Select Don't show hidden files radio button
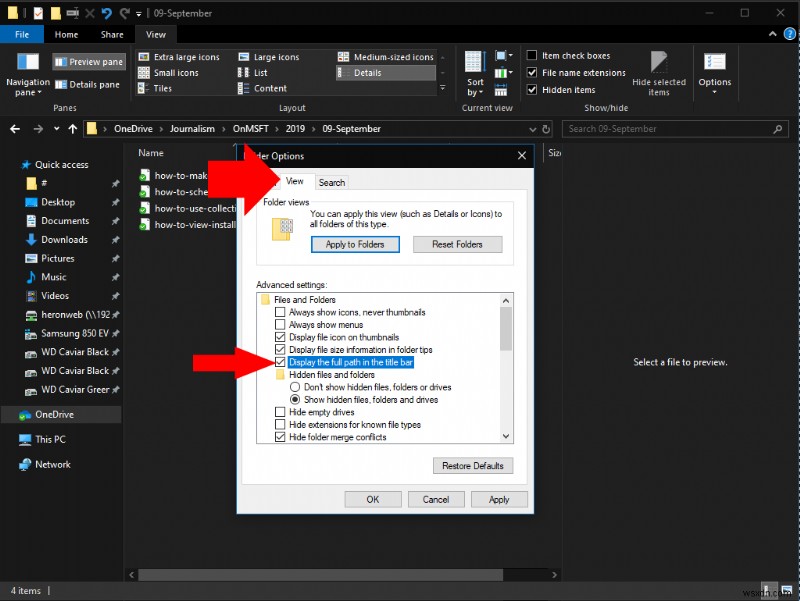Screen dimensions: 800x601 click(293, 387)
